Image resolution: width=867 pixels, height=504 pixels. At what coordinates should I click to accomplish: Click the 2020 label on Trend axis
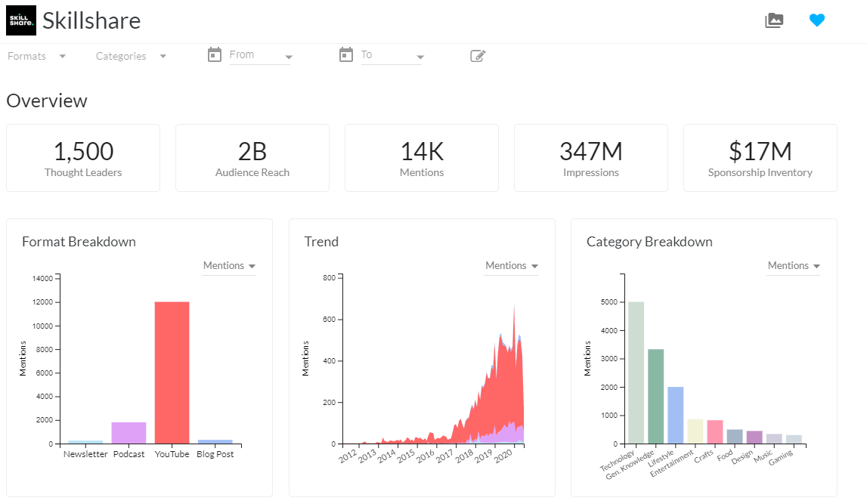(503, 456)
